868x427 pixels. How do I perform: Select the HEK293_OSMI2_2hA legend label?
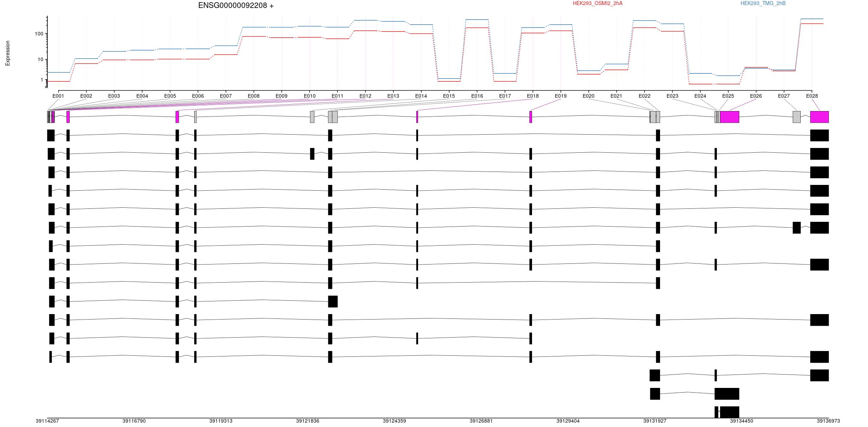[x=597, y=3]
